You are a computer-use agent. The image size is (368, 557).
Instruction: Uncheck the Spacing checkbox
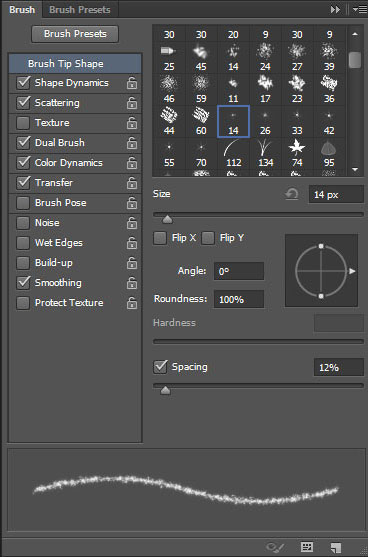pos(160,367)
